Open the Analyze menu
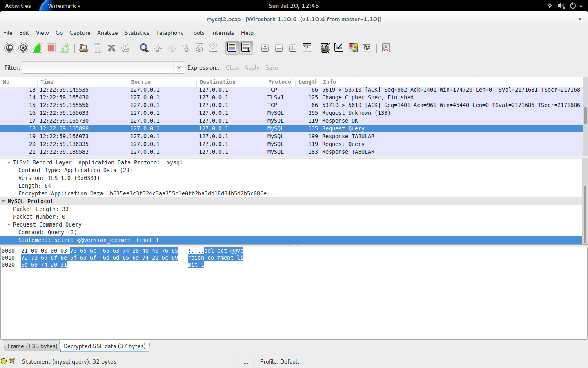This screenshot has width=588, height=368. pyautogui.click(x=107, y=33)
